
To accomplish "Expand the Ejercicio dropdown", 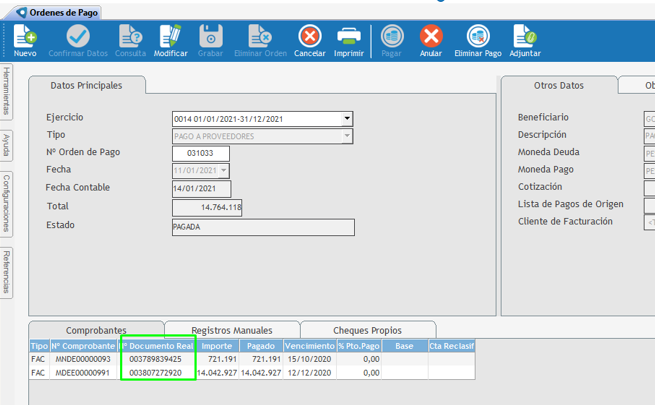I will tap(347, 119).
